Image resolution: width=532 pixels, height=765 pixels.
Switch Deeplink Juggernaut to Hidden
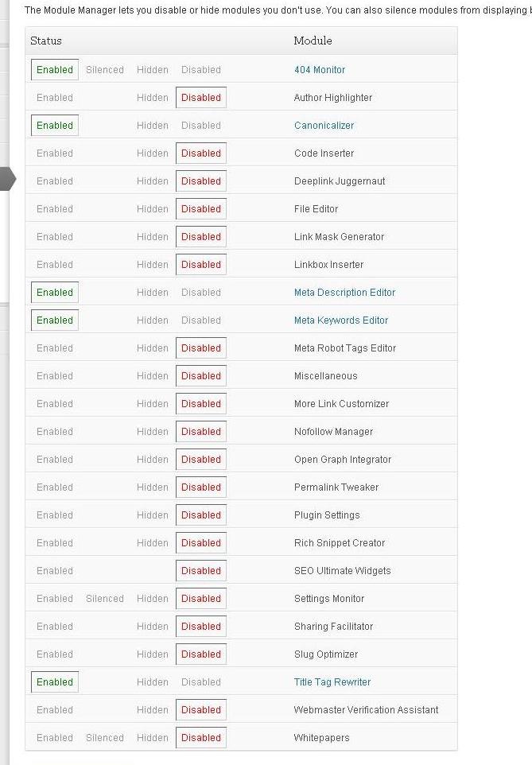(152, 181)
